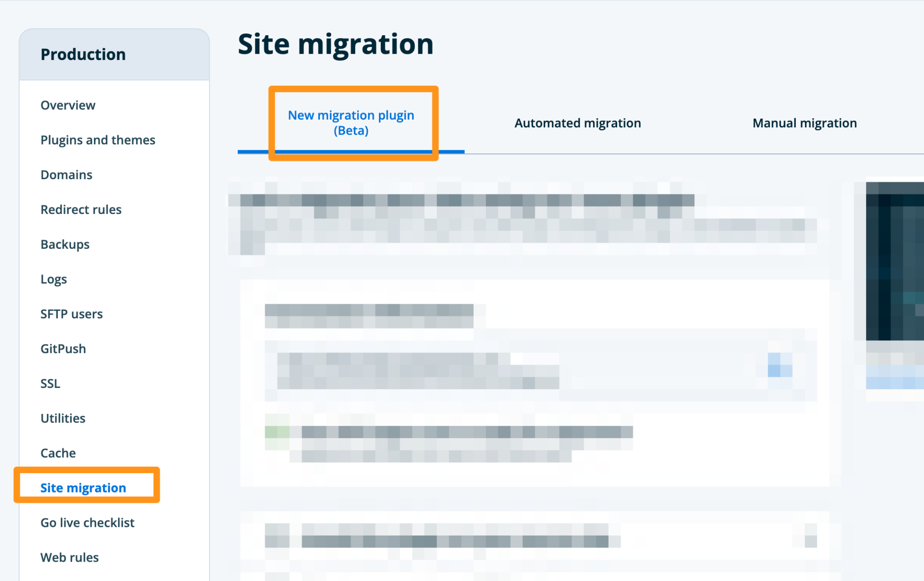The height and width of the screenshot is (581, 924).
Task: Select Redirect rules in sidebar
Action: click(81, 209)
